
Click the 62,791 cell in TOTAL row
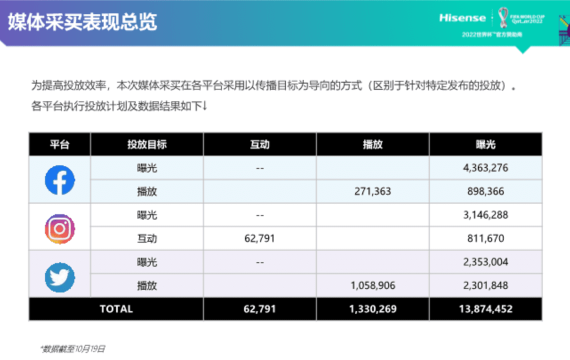pyautogui.click(x=260, y=309)
